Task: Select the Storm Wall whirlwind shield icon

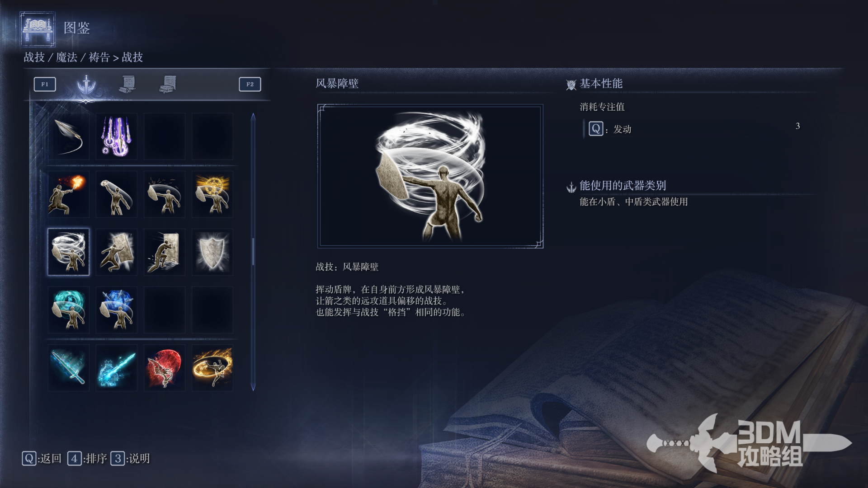Action: 68,252
